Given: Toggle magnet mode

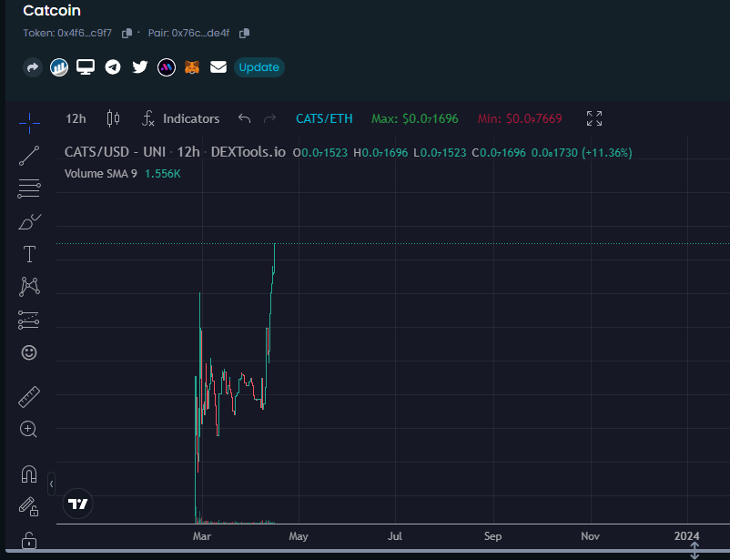Looking at the screenshot, I should 29,474.
